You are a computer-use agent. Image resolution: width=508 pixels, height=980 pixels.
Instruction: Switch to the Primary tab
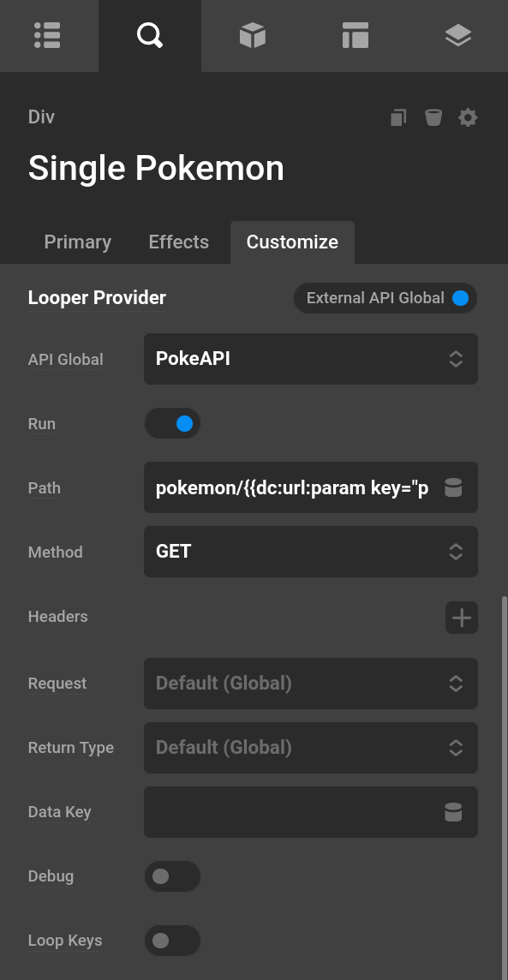(77, 242)
